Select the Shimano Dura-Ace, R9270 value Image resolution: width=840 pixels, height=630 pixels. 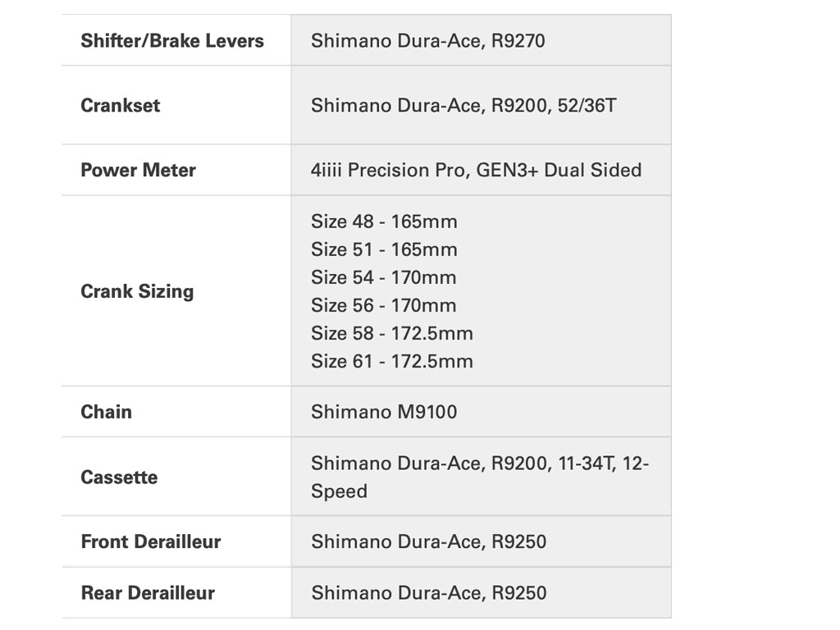click(427, 41)
